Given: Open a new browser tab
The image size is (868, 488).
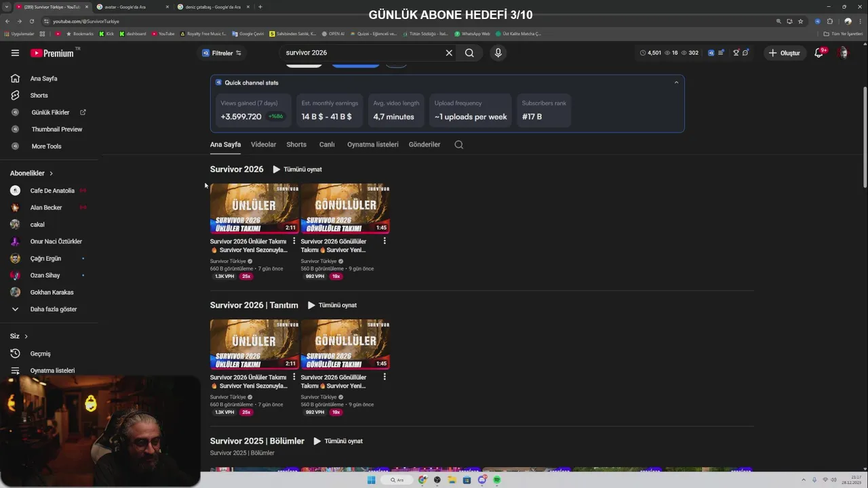Looking at the screenshot, I should (x=260, y=7).
